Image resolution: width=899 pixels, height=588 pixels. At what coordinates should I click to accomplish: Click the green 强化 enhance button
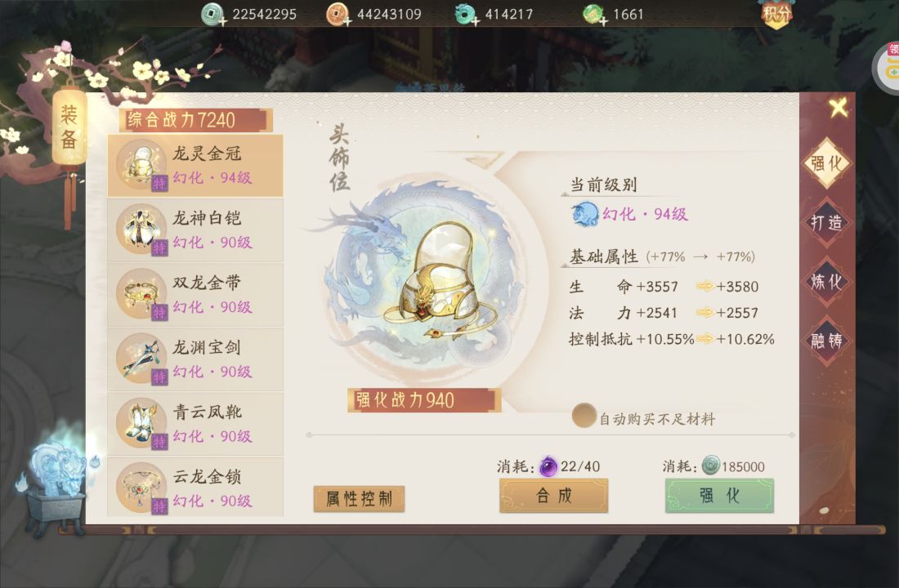point(719,496)
